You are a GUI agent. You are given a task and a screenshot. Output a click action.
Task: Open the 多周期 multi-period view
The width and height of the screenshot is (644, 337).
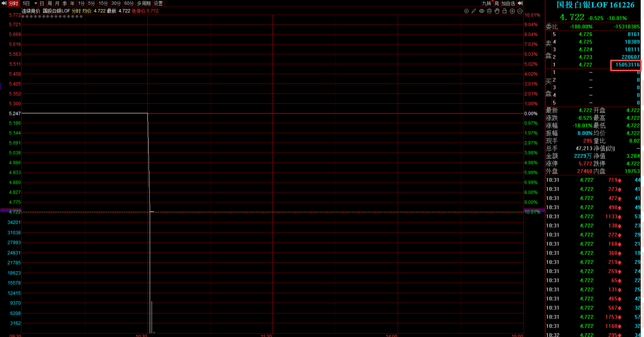tap(143, 3)
